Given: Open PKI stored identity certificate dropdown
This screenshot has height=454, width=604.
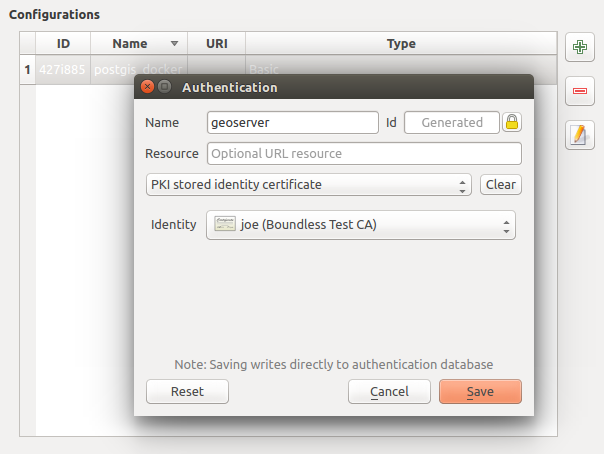Looking at the screenshot, I should pos(308,185).
